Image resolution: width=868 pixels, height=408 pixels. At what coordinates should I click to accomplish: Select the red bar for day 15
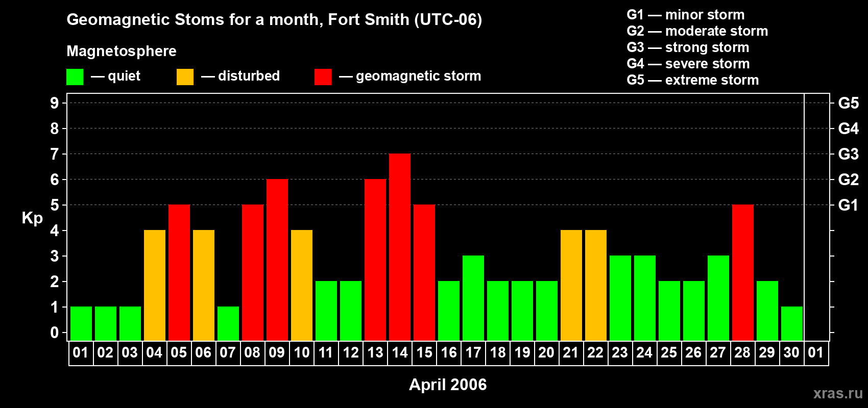(x=424, y=273)
